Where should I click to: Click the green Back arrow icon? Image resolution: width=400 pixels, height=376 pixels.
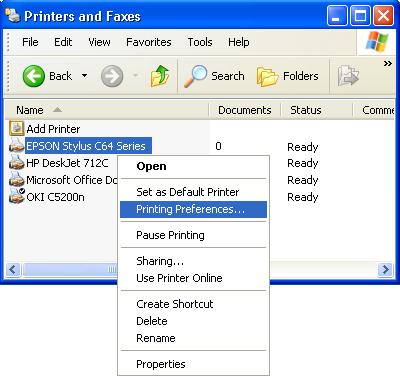(33, 76)
